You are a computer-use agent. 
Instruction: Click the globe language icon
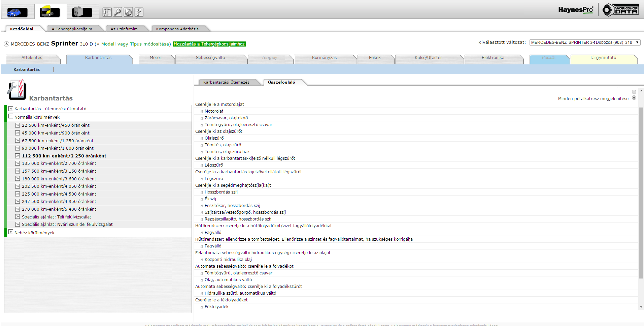pyautogui.click(x=128, y=12)
